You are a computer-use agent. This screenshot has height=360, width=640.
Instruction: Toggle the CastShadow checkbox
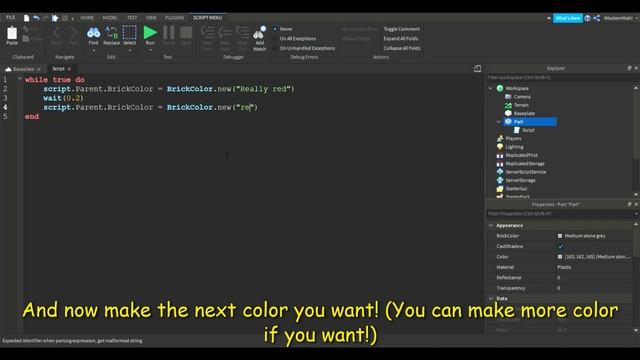tap(560, 247)
